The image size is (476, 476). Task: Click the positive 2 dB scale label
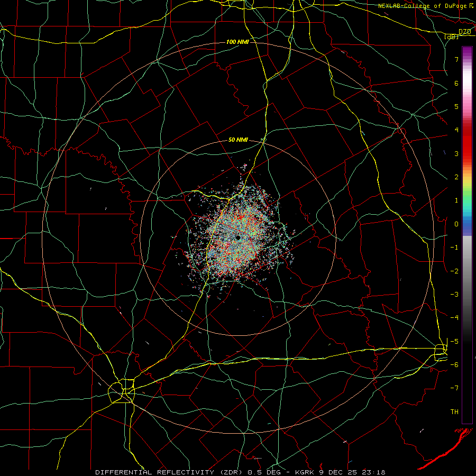456,177
